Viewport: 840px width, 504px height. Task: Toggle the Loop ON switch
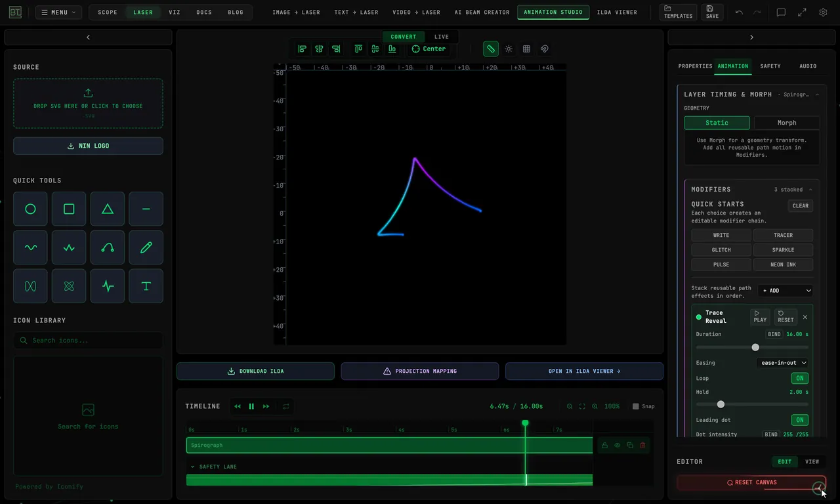800,379
